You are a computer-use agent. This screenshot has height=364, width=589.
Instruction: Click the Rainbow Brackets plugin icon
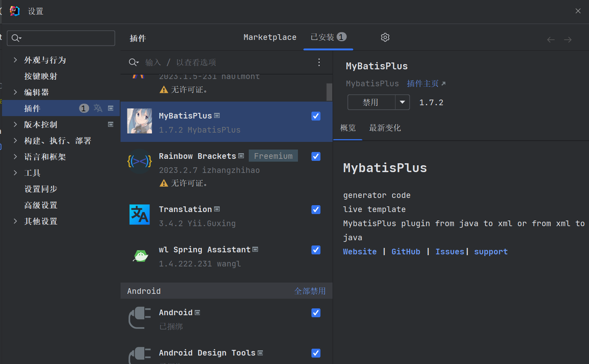[x=139, y=161]
